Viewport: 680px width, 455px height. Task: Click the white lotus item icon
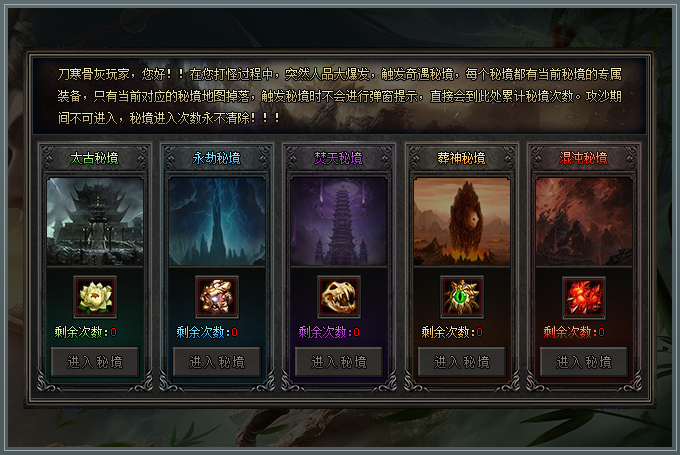pos(95,297)
